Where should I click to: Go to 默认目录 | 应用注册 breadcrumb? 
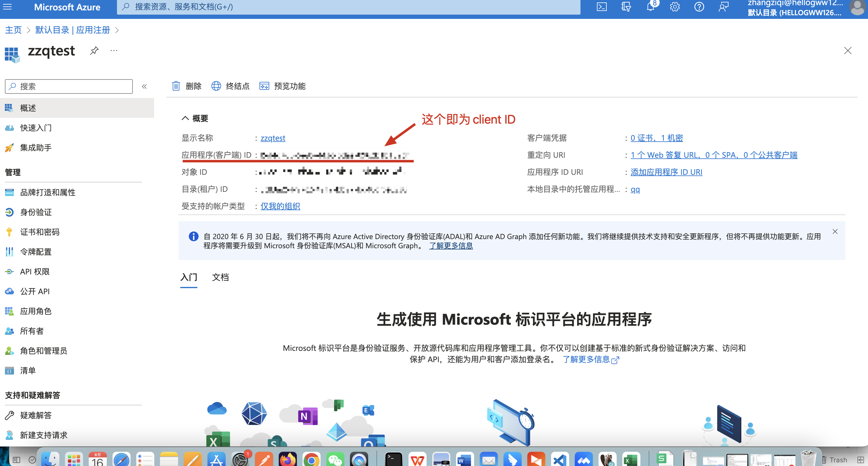[72, 30]
